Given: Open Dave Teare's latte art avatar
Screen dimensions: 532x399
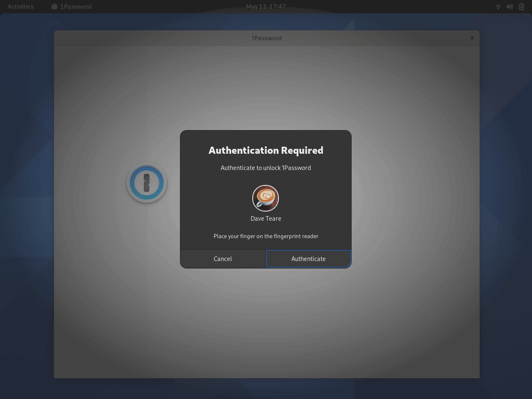Looking at the screenshot, I should [266, 198].
